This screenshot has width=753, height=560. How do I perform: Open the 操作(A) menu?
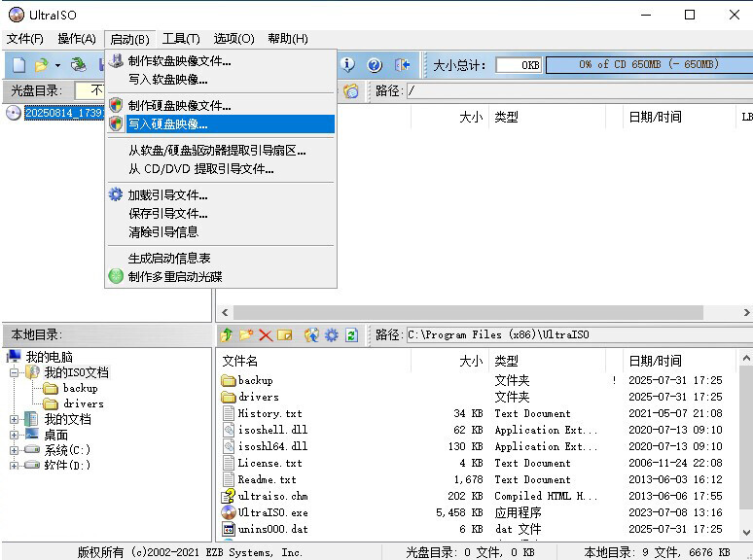click(76, 39)
